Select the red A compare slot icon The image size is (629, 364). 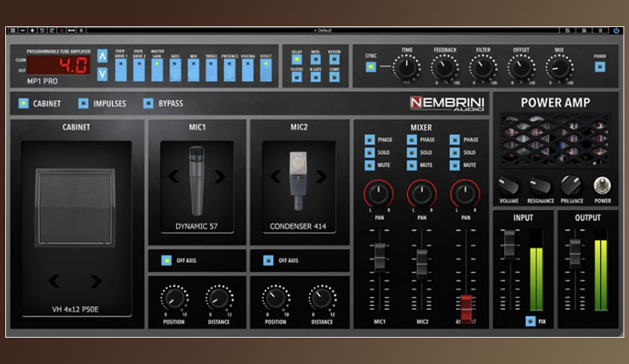62,31
